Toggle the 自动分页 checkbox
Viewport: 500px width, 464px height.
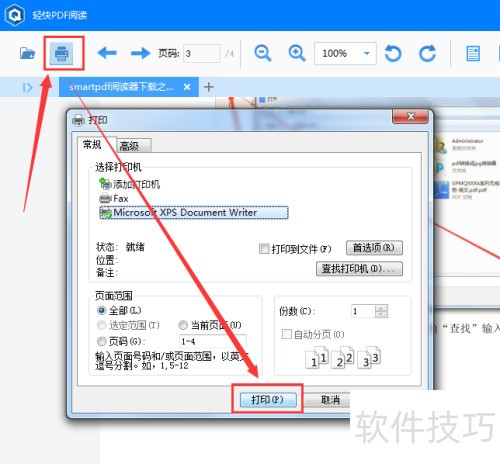pyautogui.click(x=286, y=334)
